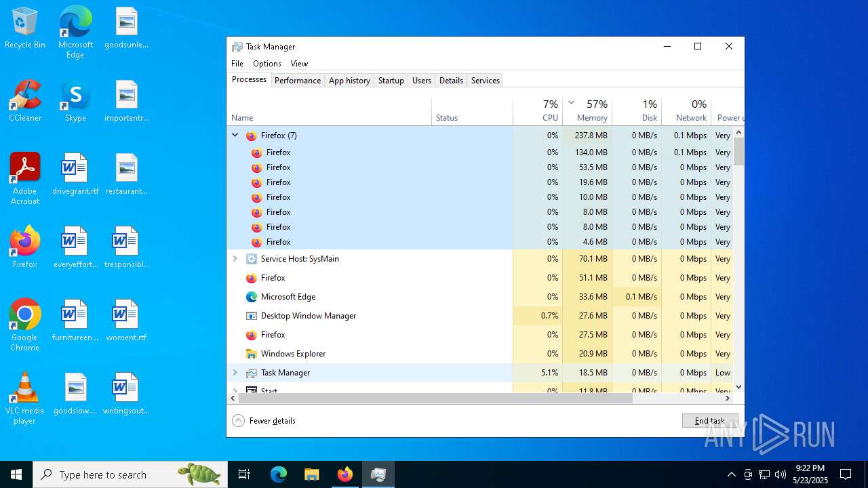Show hidden system tray icons
The height and width of the screenshot is (488, 868).
click(x=731, y=474)
